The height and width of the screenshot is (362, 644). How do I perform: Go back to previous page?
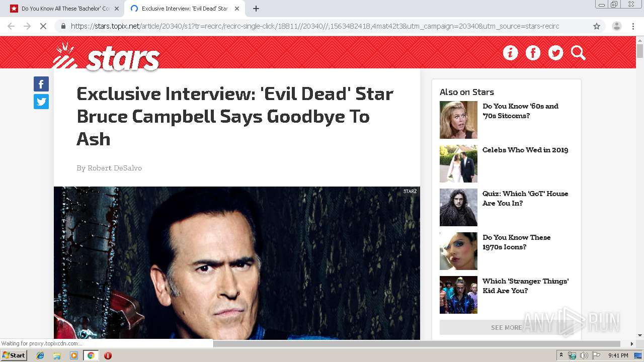coord(11,26)
